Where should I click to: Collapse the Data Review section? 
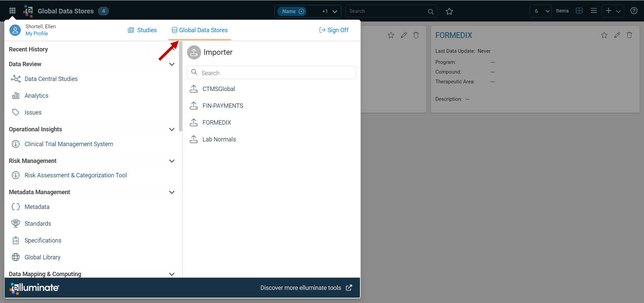(x=172, y=64)
